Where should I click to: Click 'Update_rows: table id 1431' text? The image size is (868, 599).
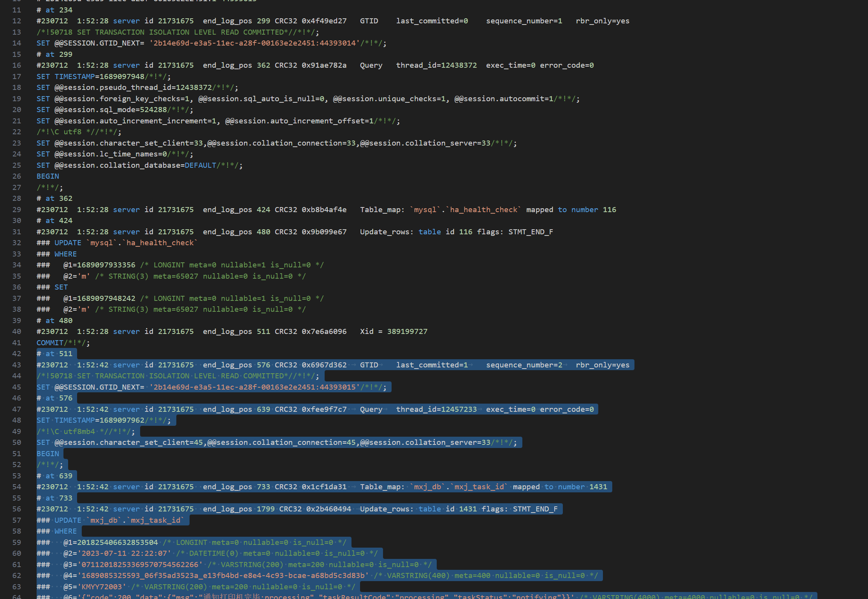point(418,509)
